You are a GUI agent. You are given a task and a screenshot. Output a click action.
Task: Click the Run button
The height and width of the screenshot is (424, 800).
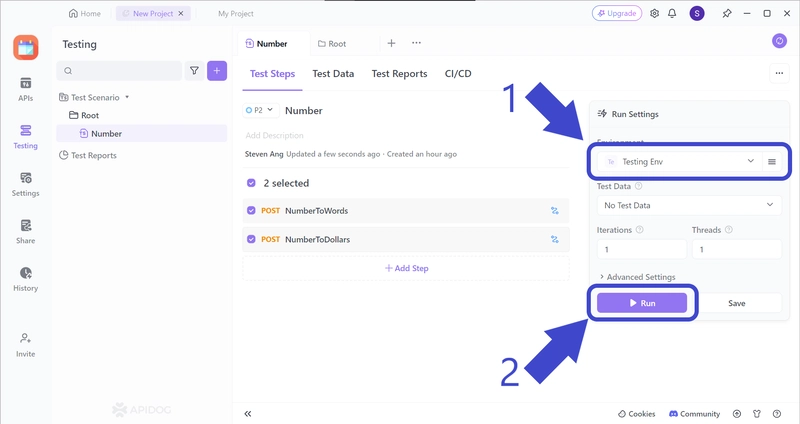[x=642, y=303]
